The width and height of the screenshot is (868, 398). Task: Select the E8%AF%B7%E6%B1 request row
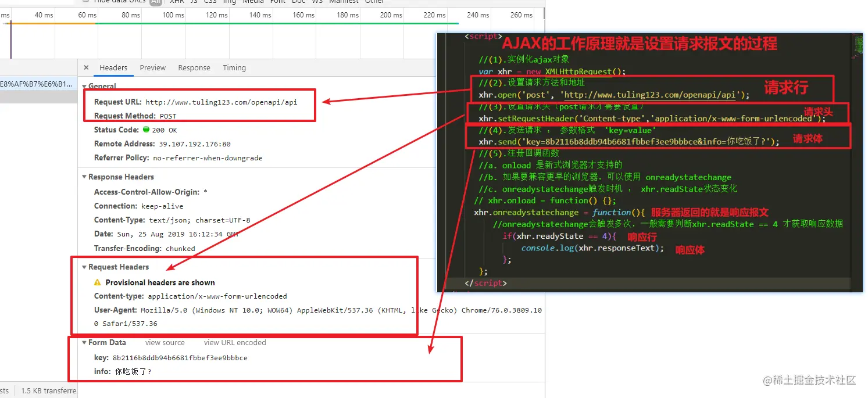click(38, 84)
